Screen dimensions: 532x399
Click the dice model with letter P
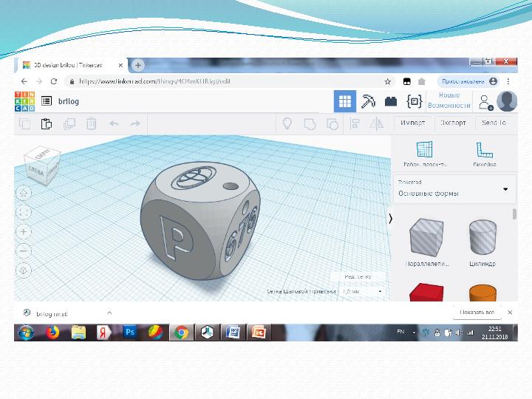click(200, 220)
